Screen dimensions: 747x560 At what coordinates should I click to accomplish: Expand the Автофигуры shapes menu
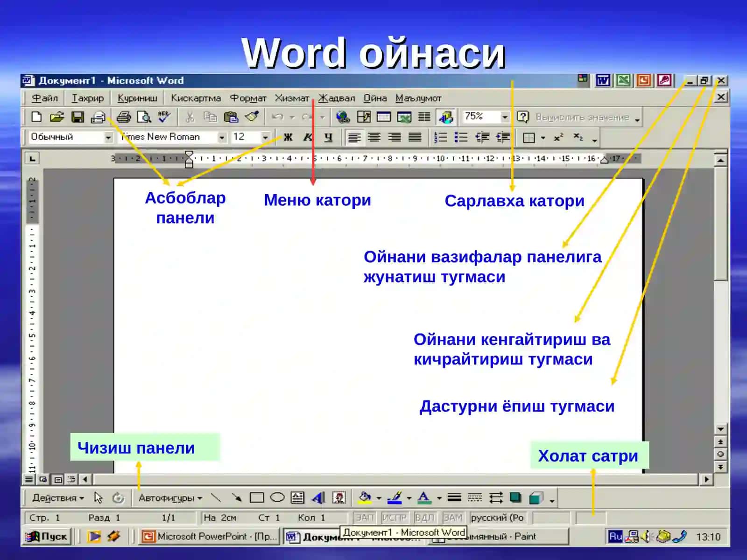pos(170,498)
